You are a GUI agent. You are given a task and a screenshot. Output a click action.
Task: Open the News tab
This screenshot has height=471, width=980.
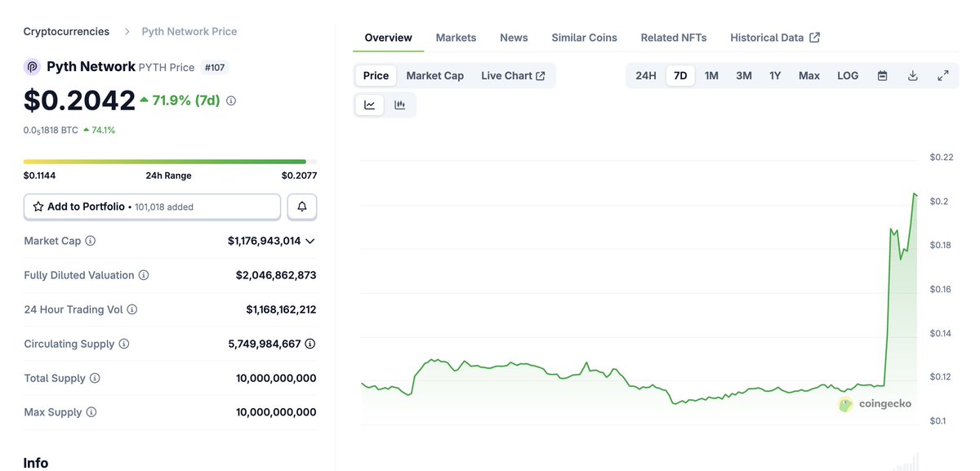point(514,38)
